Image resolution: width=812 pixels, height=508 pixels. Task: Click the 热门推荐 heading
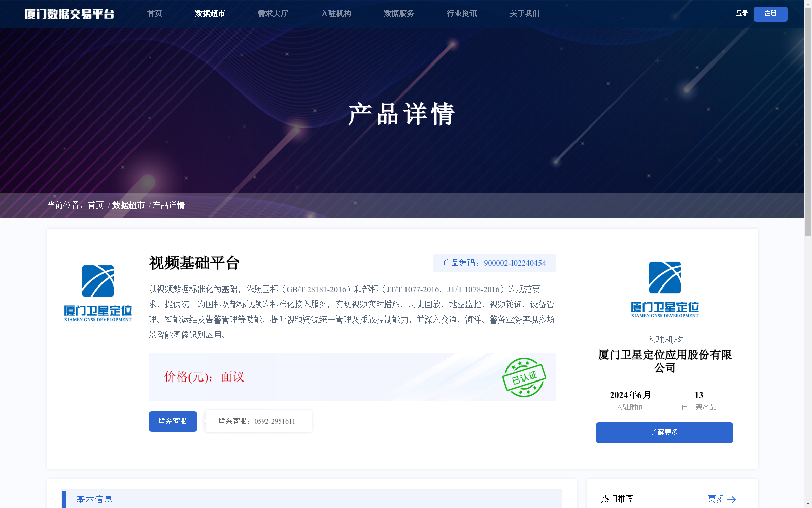tap(617, 499)
